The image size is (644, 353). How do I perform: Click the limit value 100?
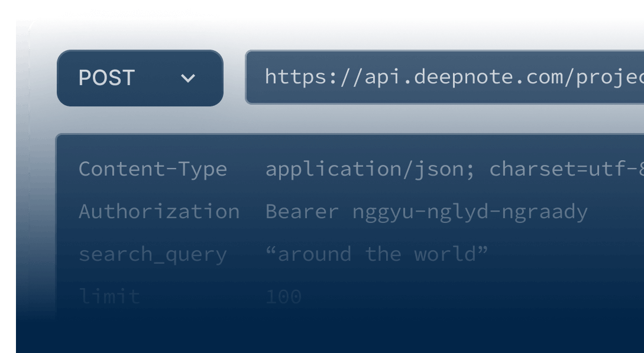283,296
